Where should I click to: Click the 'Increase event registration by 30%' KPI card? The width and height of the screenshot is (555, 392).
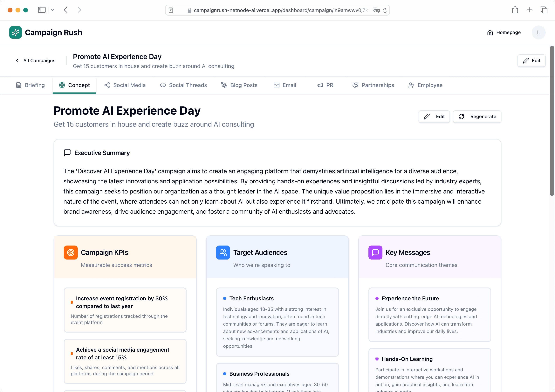click(x=125, y=310)
